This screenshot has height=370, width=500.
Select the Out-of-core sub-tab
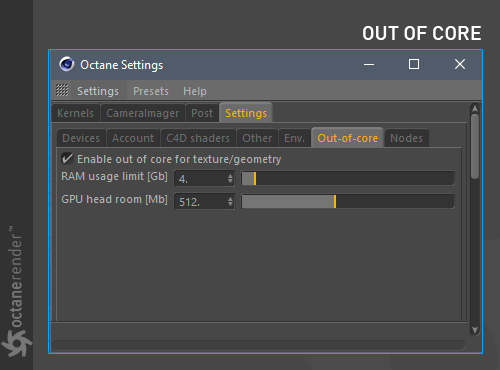click(347, 138)
